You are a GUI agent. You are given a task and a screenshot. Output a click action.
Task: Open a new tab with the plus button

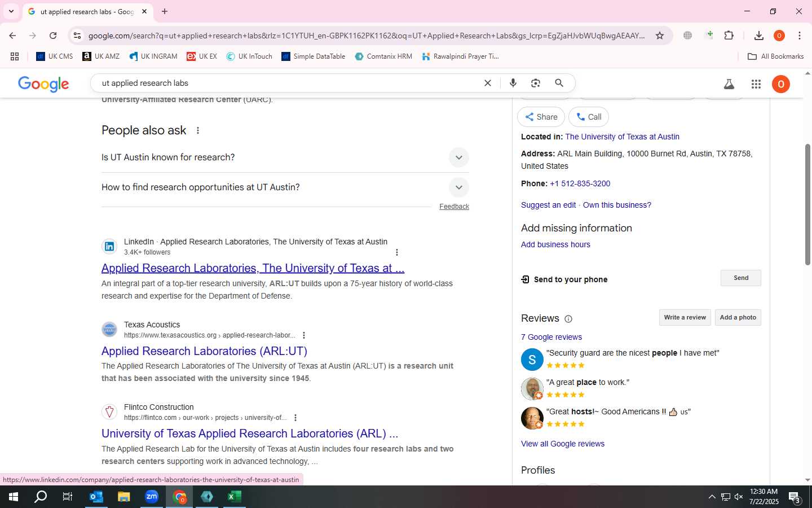165,11
